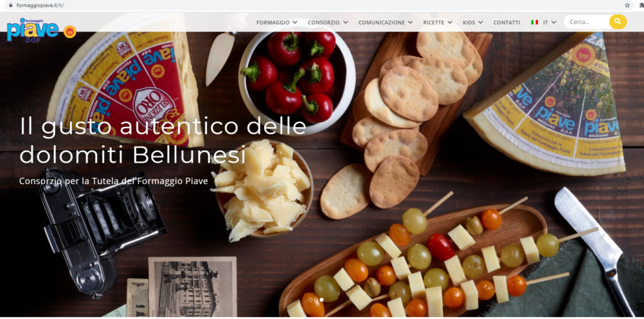Screen dimensions: 644x319
Task: Click the address bar padlock icon
Action: 11,5
